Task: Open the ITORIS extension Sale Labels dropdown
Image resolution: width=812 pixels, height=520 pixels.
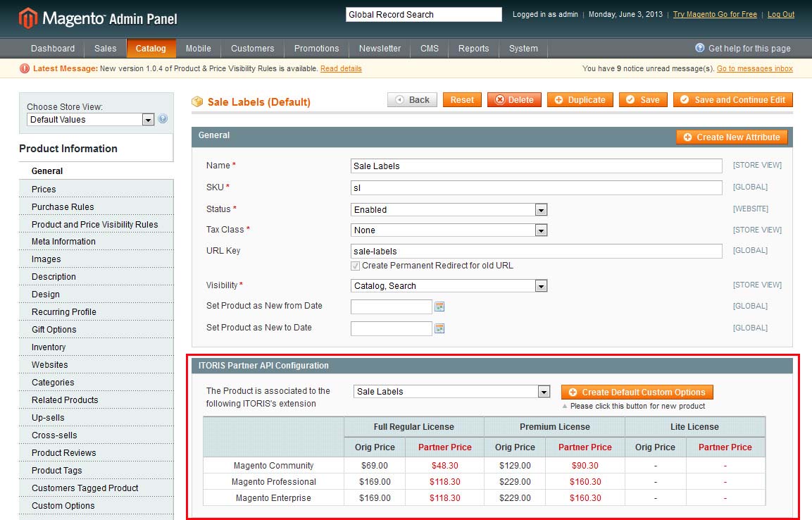Action: [451, 392]
